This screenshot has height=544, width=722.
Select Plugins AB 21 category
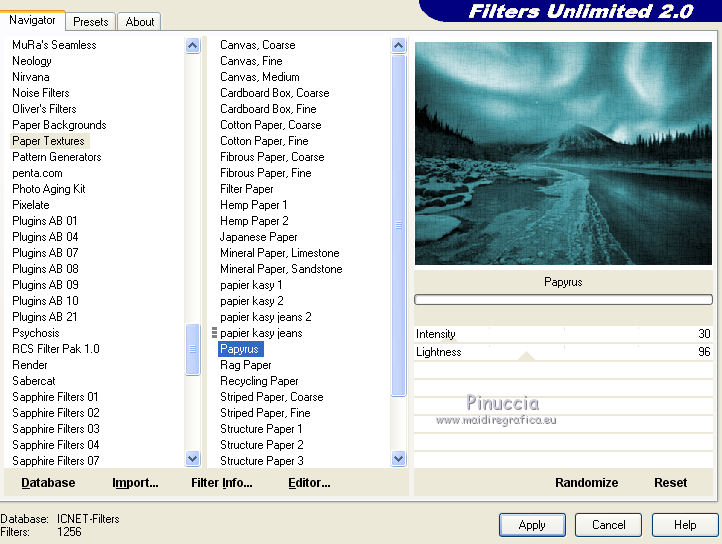point(45,317)
